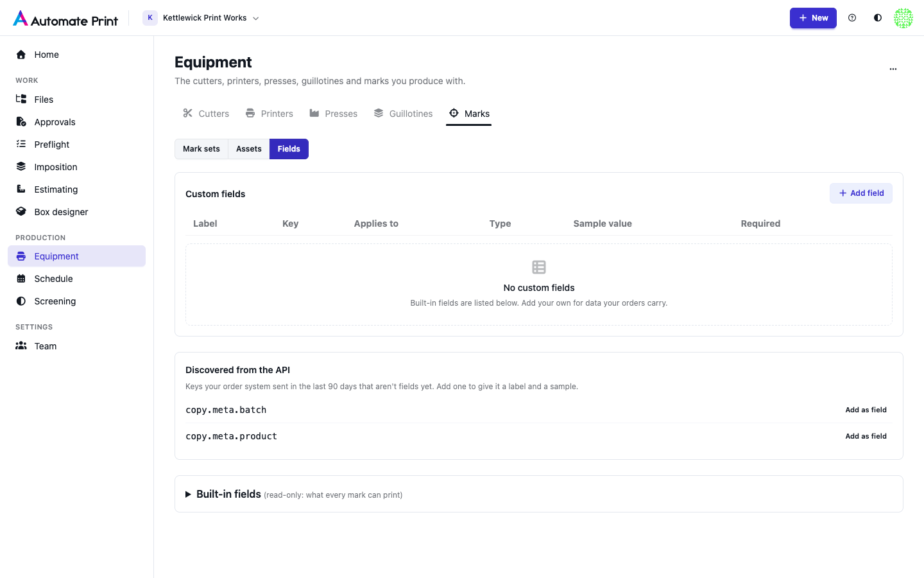
Task: Add copy.meta.batch as field
Action: (866, 410)
